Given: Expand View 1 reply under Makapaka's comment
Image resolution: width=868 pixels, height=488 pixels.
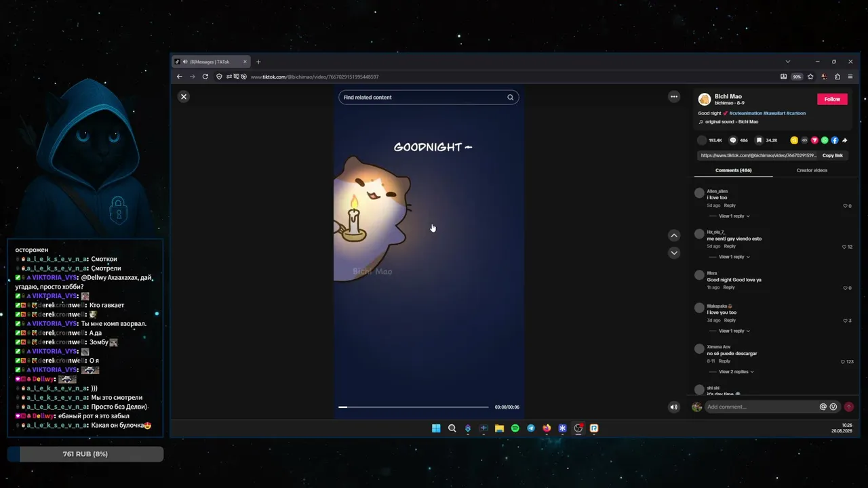Looking at the screenshot, I should pyautogui.click(x=734, y=331).
